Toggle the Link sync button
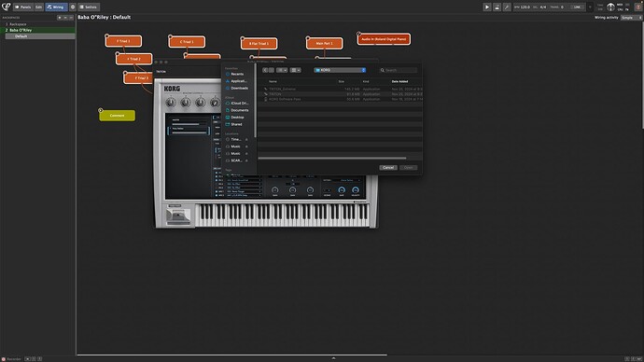Screen dimensions: 644x362 (577, 7)
